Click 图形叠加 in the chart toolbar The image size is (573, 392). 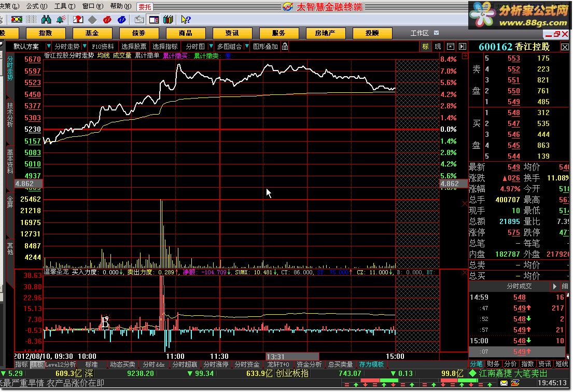pyautogui.click(x=265, y=46)
